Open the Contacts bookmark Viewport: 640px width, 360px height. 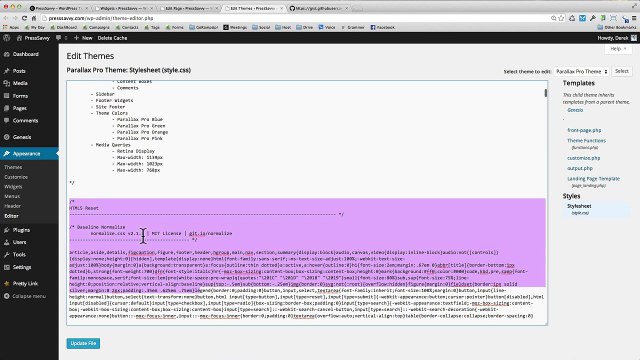(x=127, y=27)
